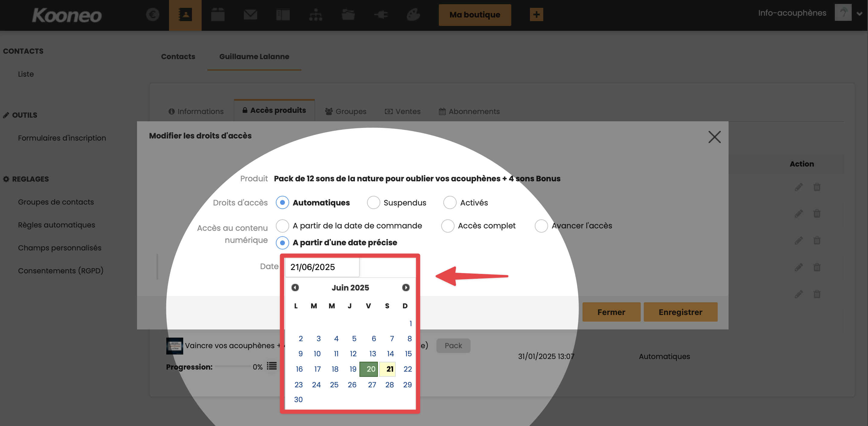Open the Groupes tab
The width and height of the screenshot is (868, 426).
[x=346, y=111]
